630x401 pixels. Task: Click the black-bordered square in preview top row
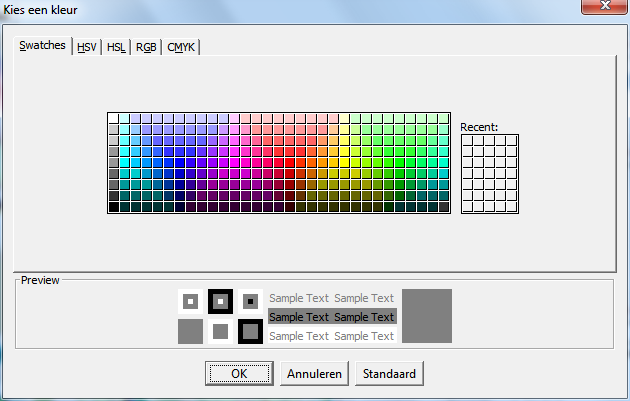click(x=220, y=300)
